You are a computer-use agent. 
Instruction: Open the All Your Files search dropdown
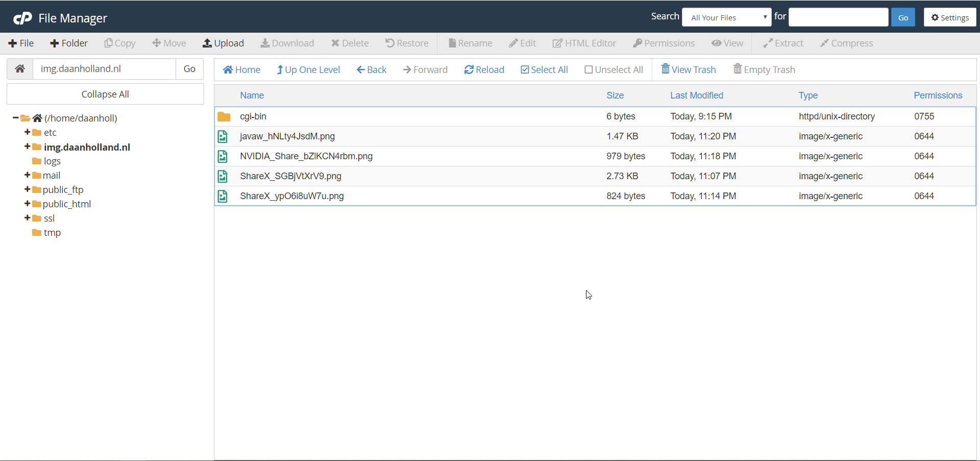(x=726, y=17)
